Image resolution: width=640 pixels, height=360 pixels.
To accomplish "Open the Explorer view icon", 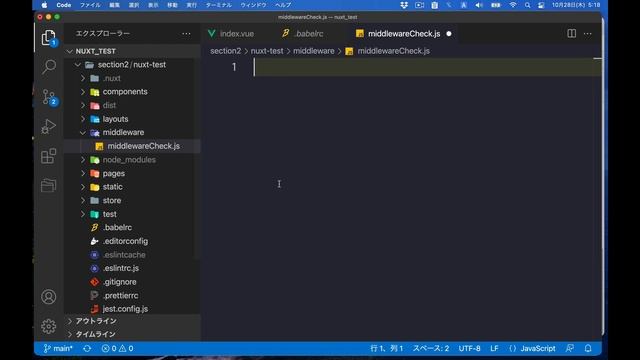I will pyautogui.click(x=49, y=38).
